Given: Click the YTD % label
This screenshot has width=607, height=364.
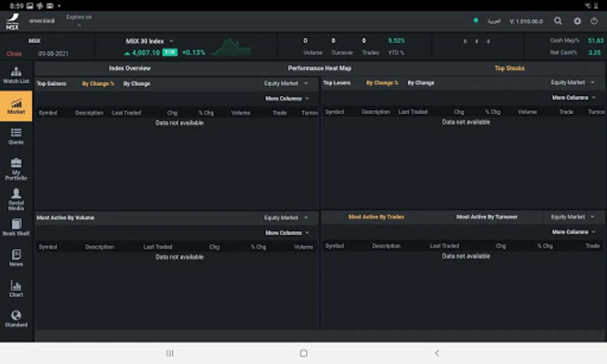Looking at the screenshot, I should coord(396,53).
